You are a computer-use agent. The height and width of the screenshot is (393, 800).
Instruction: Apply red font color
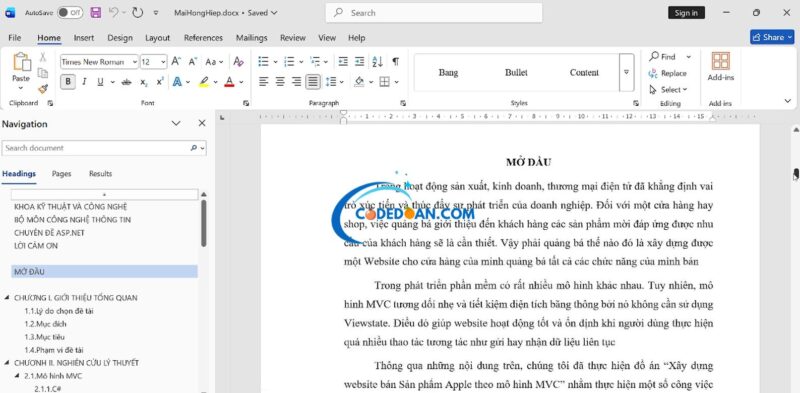[229, 82]
